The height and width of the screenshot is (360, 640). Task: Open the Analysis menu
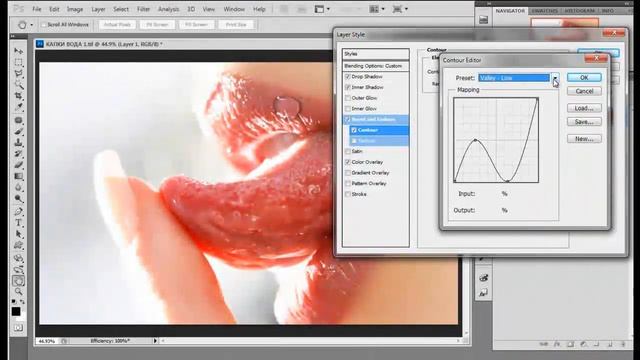[168, 9]
